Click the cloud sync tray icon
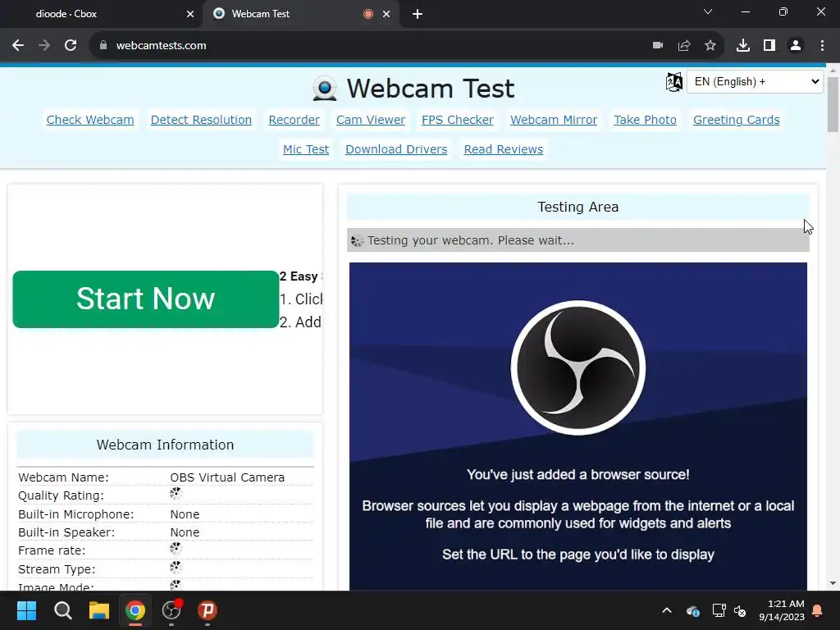 tap(692, 610)
